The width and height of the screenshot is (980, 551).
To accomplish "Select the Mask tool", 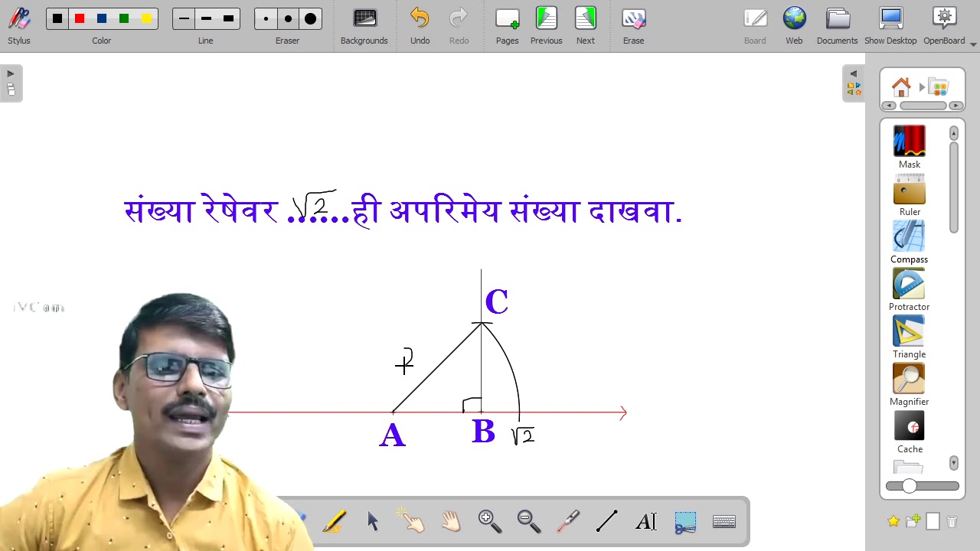I will click(x=909, y=147).
